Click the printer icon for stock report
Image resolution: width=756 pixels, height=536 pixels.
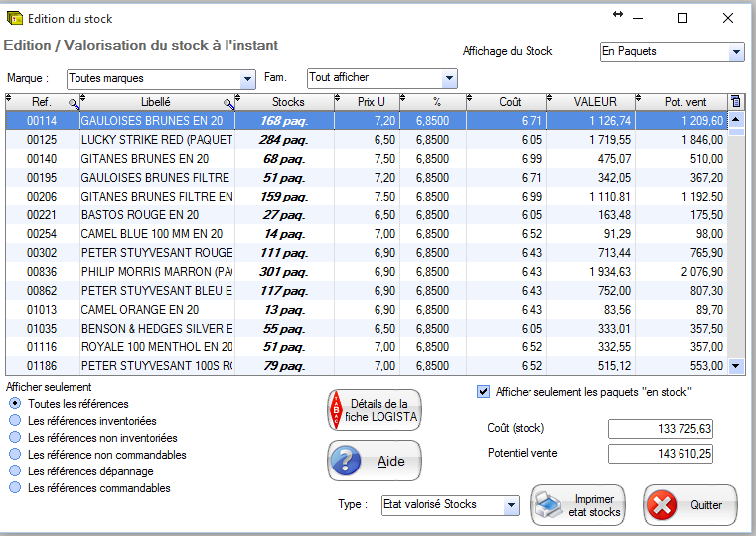coord(549,505)
